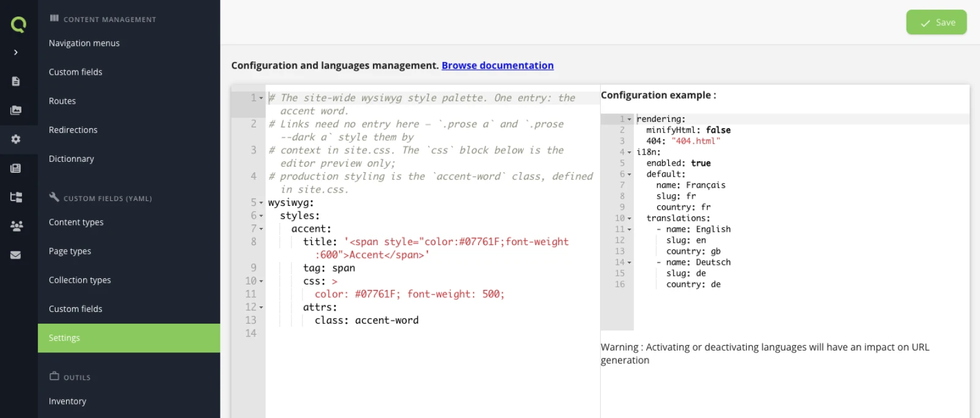Fold the wysiwyg block at editor line 5
Screen dimensions: 980x418
point(262,203)
